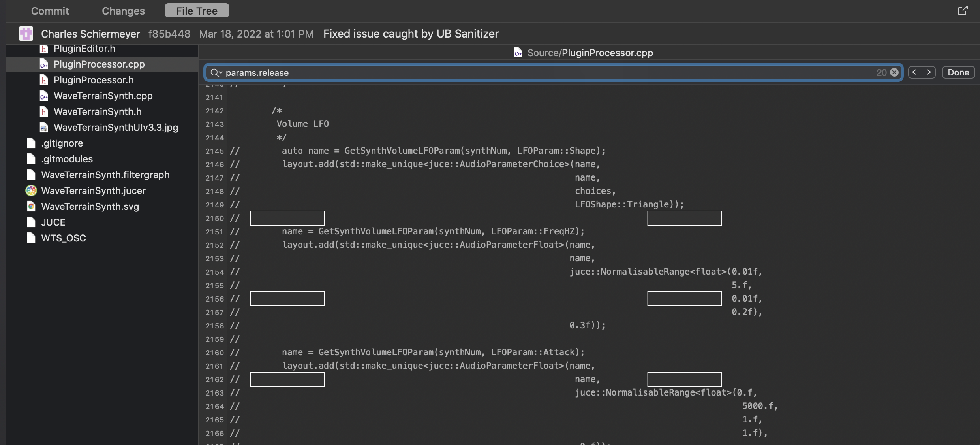
Task: Jump to the next search match
Action: click(929, 72)
